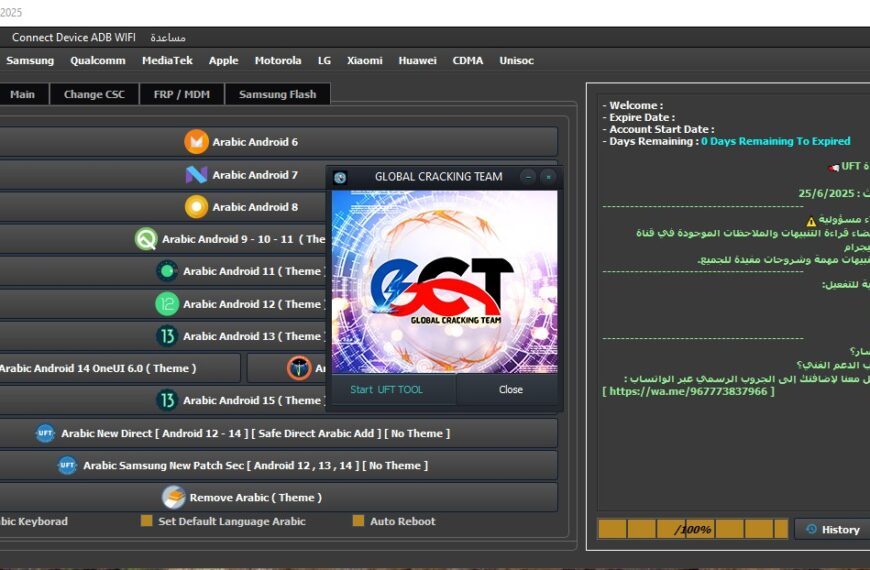
Task: Switch to the Main tab
Action: tap(22, 94)
